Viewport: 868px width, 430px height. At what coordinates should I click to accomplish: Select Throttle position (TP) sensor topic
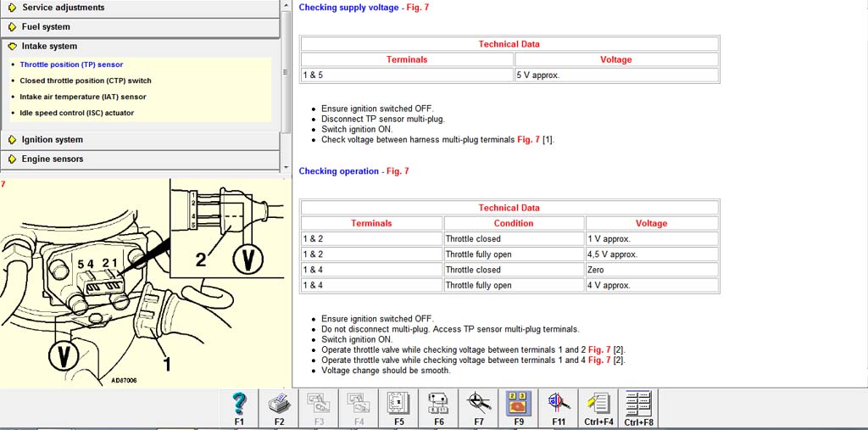click(71, 64)
